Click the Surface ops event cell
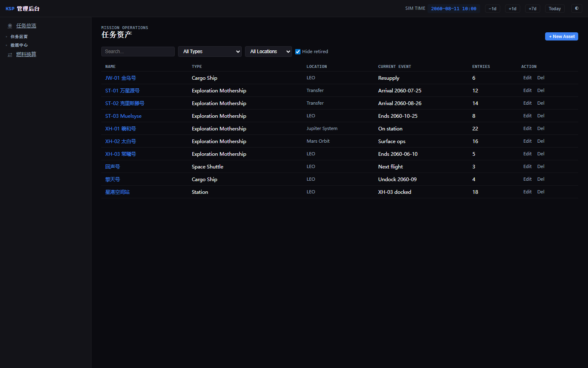The width and height of the screenshot is (588, 368). pyautogui.click(x=392, y=141)
